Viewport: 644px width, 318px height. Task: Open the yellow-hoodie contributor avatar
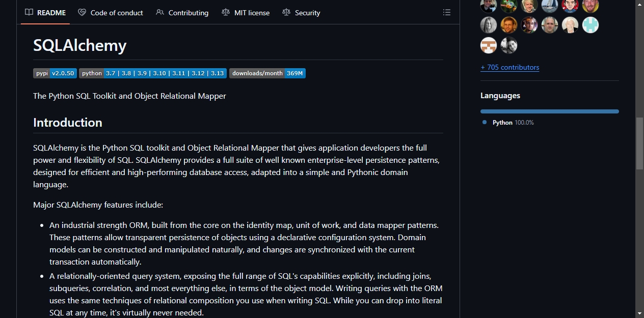tap(591, 5)
